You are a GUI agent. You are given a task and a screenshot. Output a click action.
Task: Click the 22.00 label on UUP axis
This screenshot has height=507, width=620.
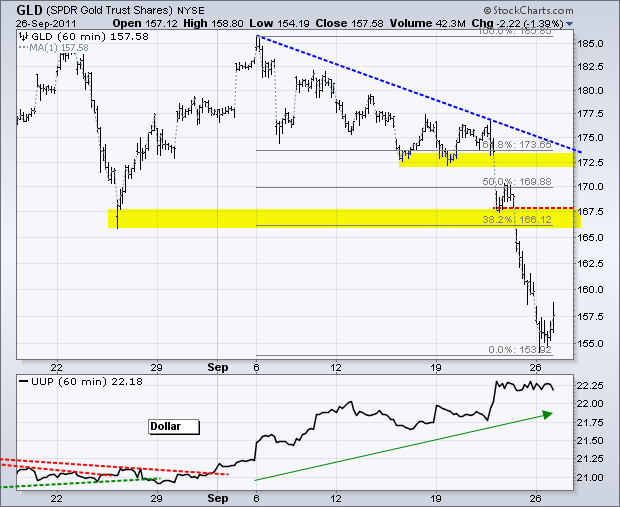point(590,404)
